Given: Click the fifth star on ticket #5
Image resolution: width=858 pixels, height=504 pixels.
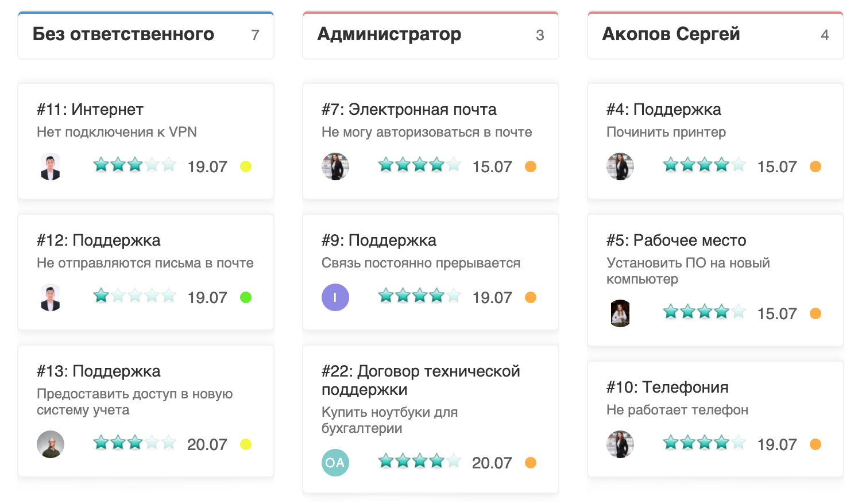Looking at the screenshot, I should (x=739, y=312).
